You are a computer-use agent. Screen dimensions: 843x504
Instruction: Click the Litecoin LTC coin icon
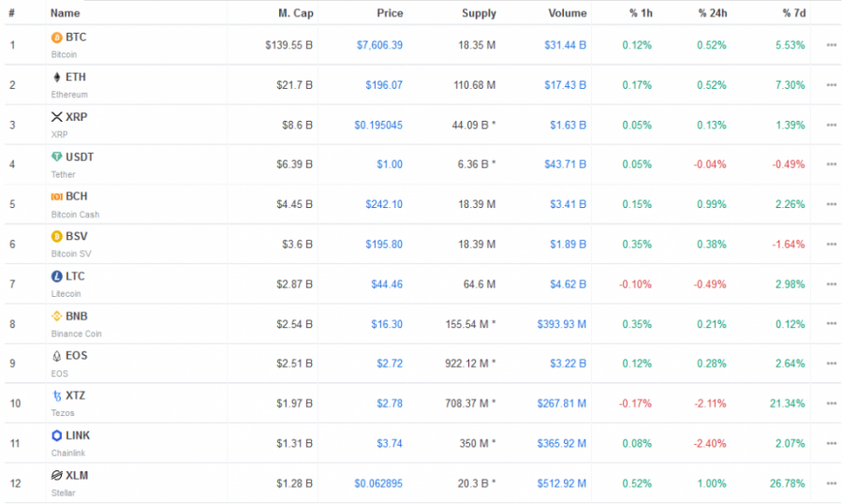(56, 276)
